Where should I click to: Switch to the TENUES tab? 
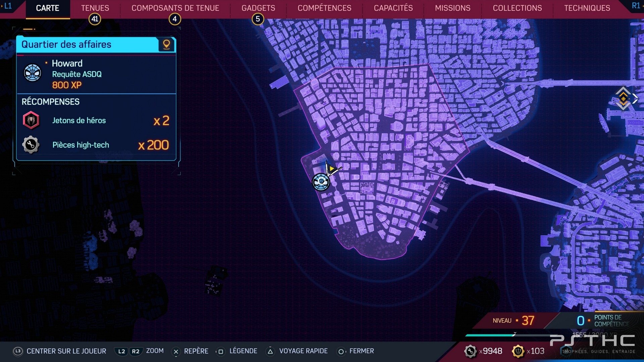point(95,8)
